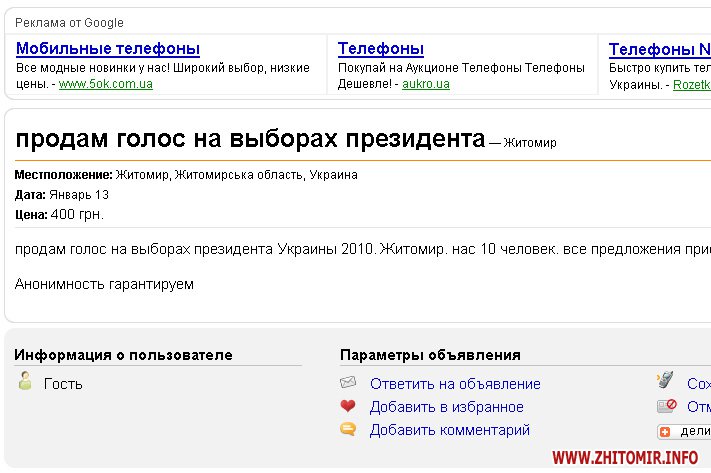Click "Добавить комментарий" link
Image resolution: width=711 pixels, height=473 pixels.
click(x=449, y=430)
